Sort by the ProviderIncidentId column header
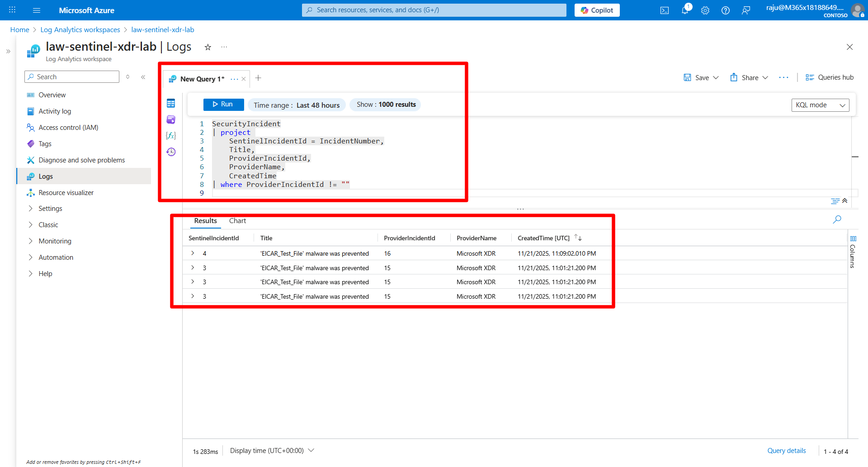868x467 pixels. click(x=410, y=238)
